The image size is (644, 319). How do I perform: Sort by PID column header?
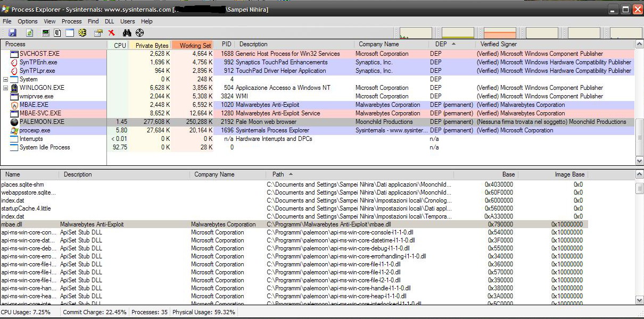coord(224,45)
